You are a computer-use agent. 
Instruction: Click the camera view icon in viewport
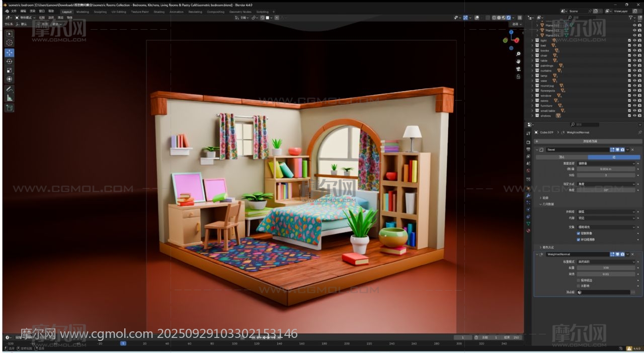(x=518, y=69)
